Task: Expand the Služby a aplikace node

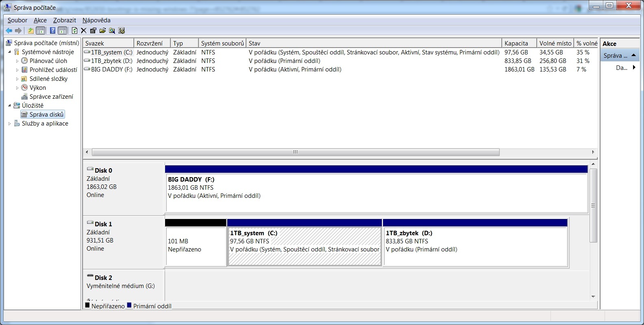Action: pyautogui.click(x=10, y=123)
